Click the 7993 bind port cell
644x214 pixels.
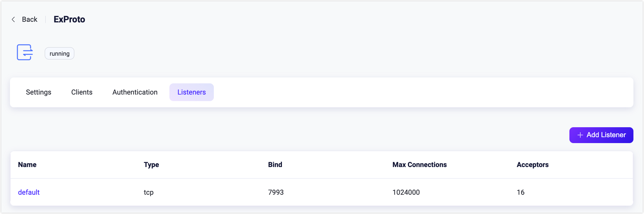pyautogui.click(x=276, y=192)
